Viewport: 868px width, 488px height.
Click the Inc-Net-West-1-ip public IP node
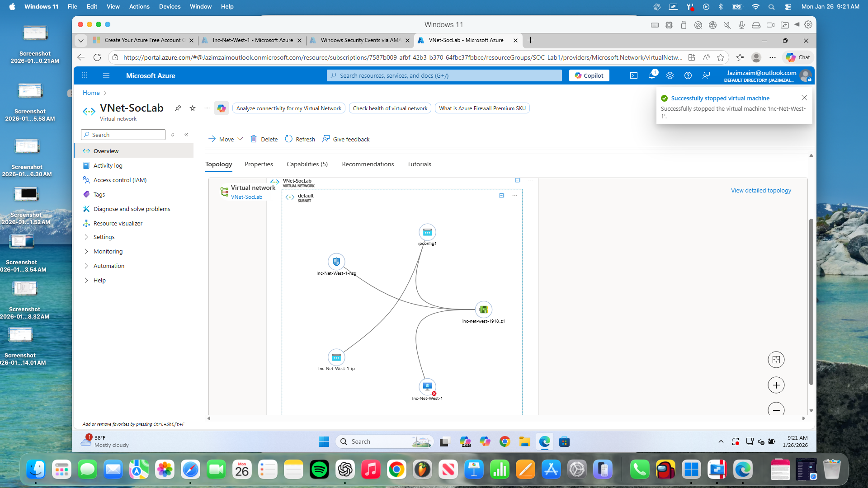(x=336, y=357)
